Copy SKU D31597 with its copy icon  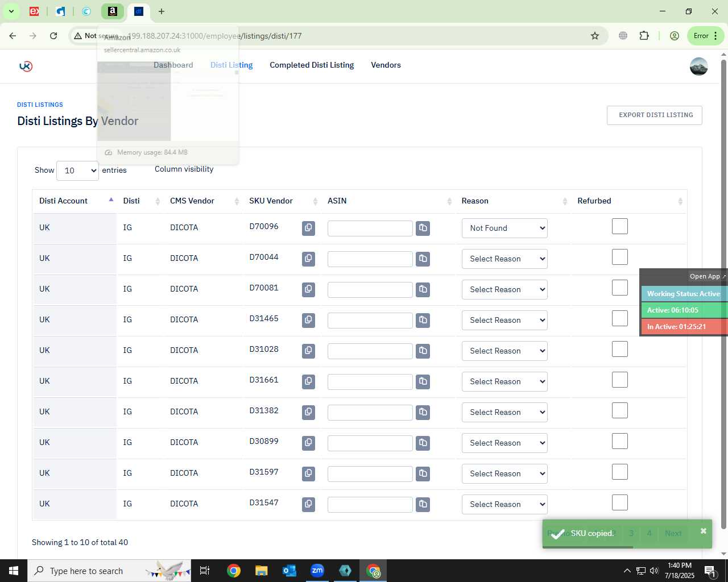(308, 473)
